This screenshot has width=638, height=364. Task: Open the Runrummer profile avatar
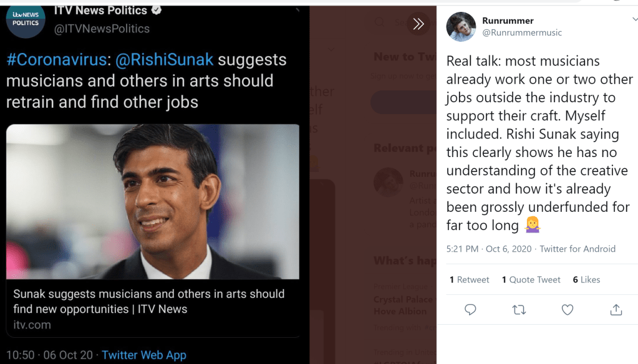461,26
